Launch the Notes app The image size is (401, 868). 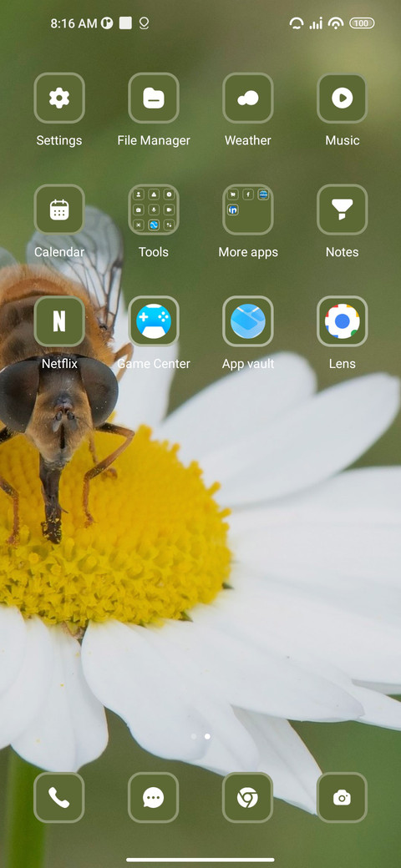343,209
